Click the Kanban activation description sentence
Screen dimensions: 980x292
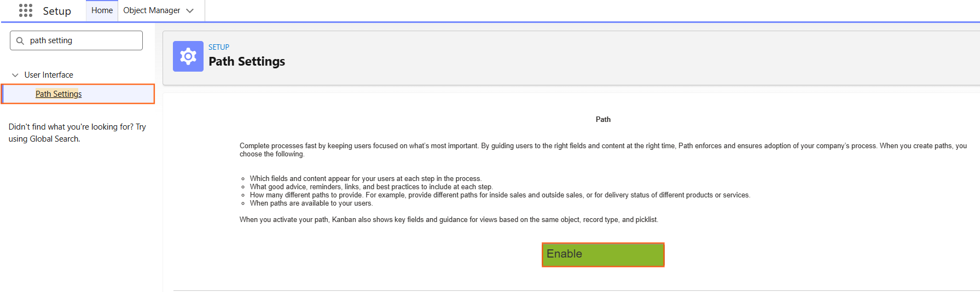point(449,220)
